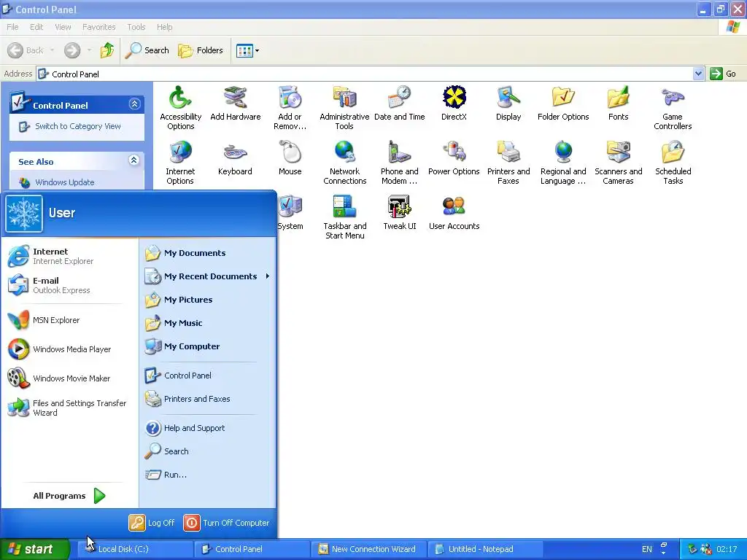Launch Internet Explorer from Start menu
Image resolution: width=747 pixels, height=560 pixels.
pos(68,256)
